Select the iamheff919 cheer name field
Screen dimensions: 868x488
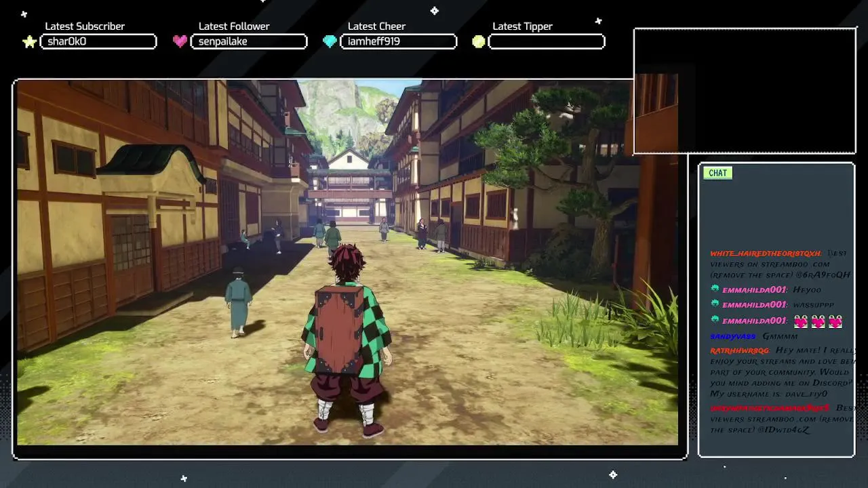tap(398, 41)
